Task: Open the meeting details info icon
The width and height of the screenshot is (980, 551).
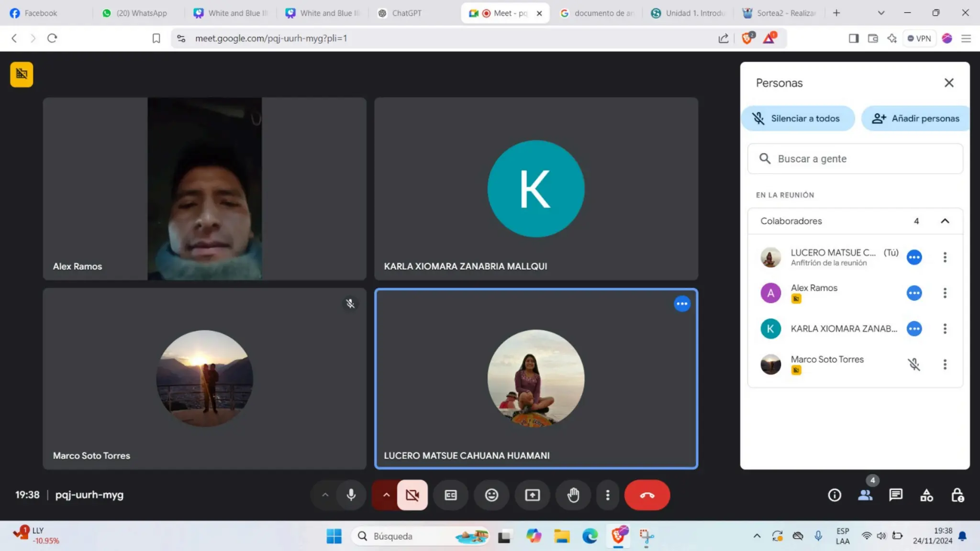Action: (834, 495)
